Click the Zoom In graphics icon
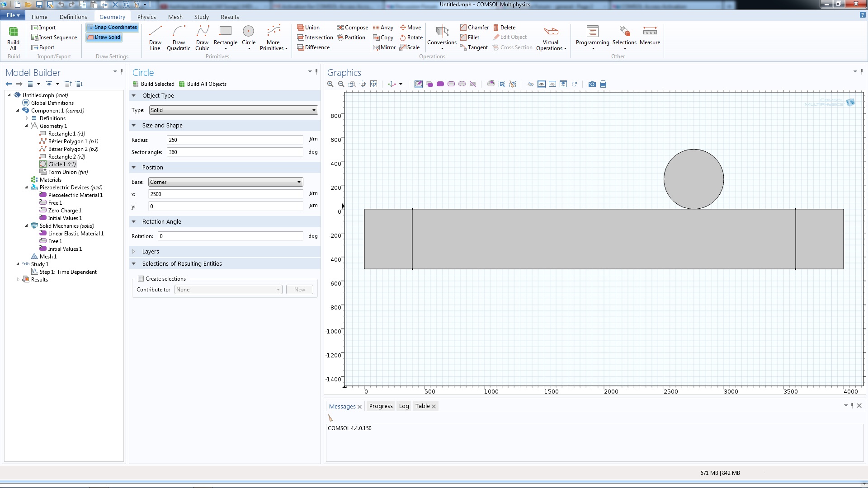 [x=330, y=84]
